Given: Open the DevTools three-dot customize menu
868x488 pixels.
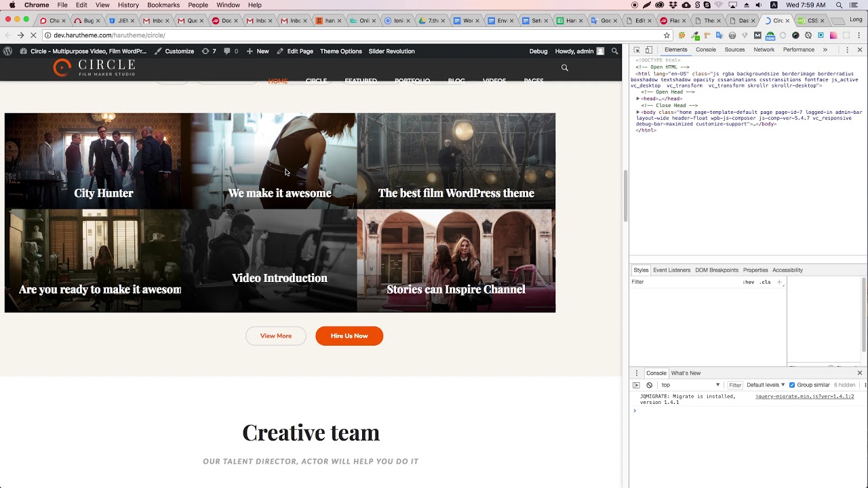Looking at the screenshot, I should tap(847, 49).
